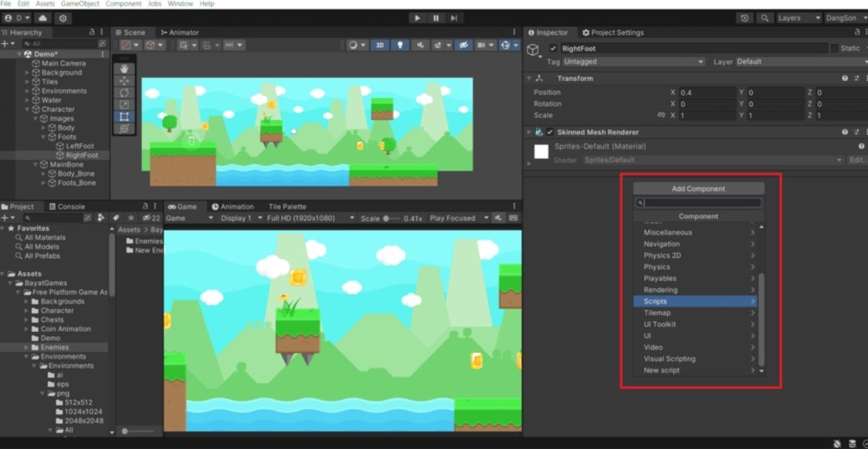Screen dimensions: 868x449
Task: Open the Layers dropdown in top bar
Action: (799, 18)
